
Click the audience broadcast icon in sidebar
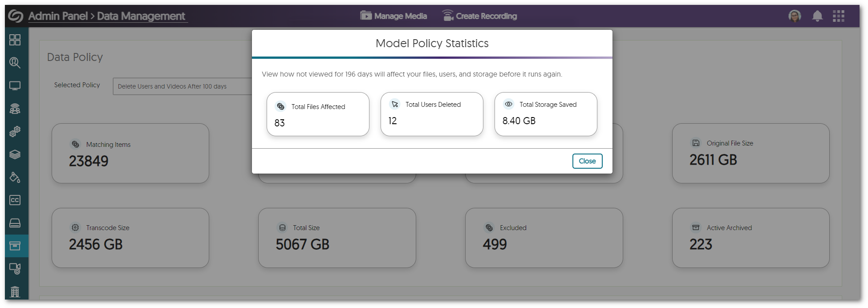[16, 109]
